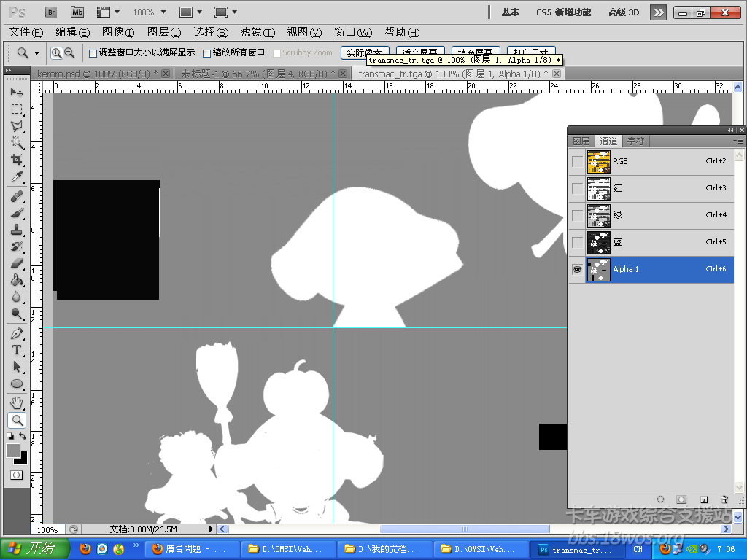Screen dimensions: 747x560
Task: Open the 滤镜 menu
Action: click(258, 32)
